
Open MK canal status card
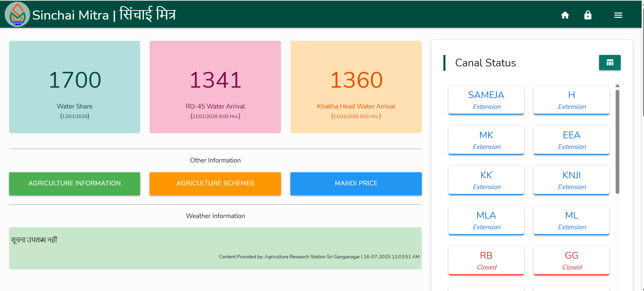coord(486,140)
